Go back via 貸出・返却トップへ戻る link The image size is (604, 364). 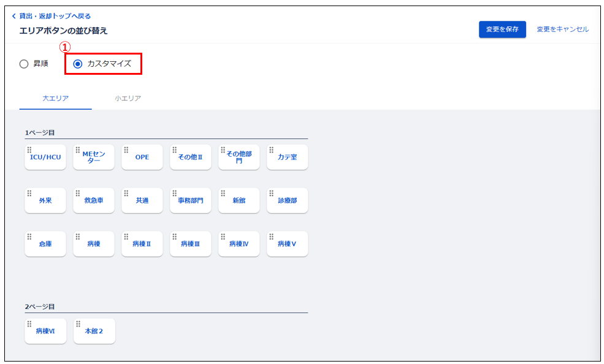52,16
